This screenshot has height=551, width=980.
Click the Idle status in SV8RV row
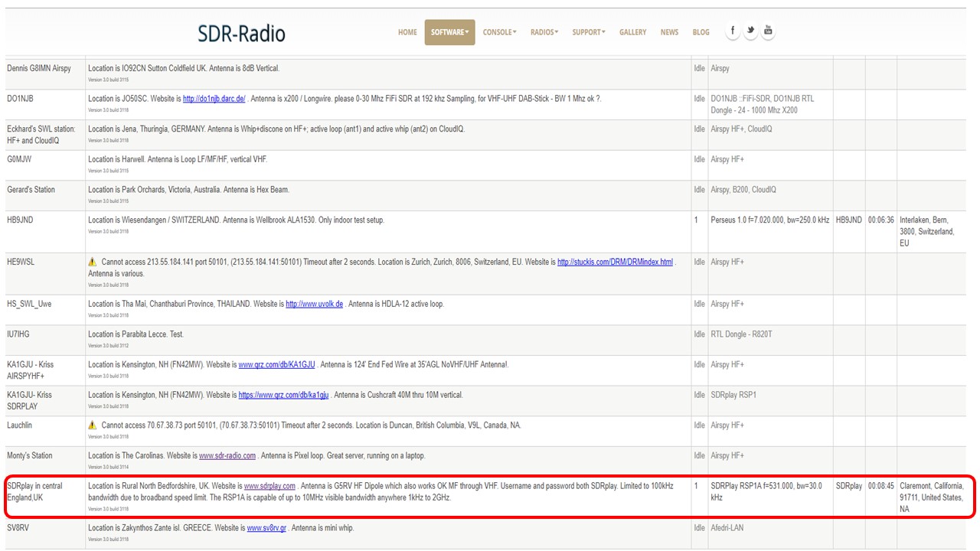(x=699, y=528)
